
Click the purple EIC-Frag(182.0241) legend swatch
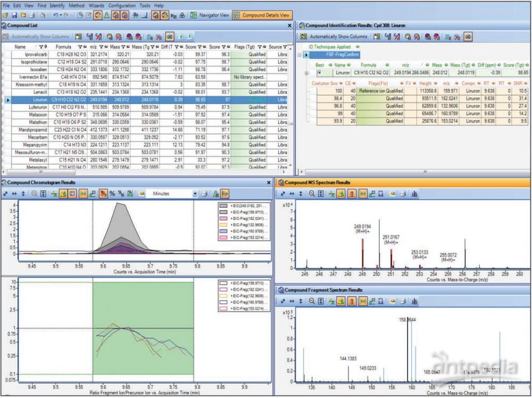pyautogui.click(x=223, y=218)
